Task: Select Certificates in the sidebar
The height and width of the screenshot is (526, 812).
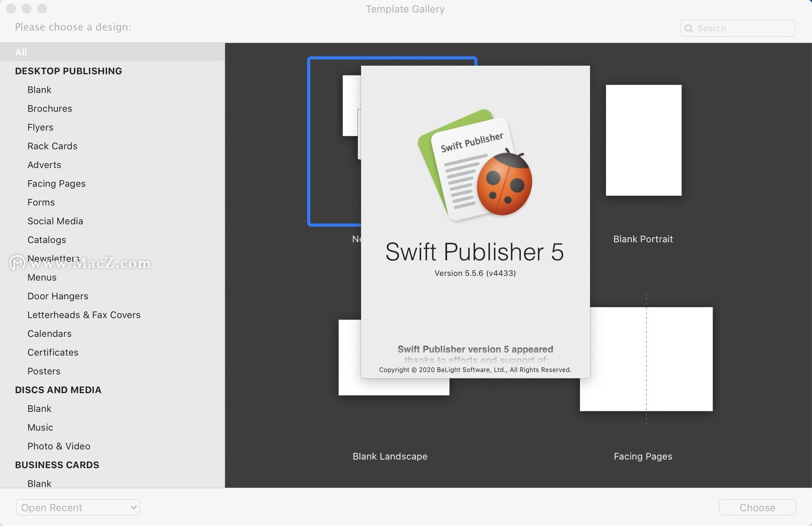Action: (x=53, y=353)
